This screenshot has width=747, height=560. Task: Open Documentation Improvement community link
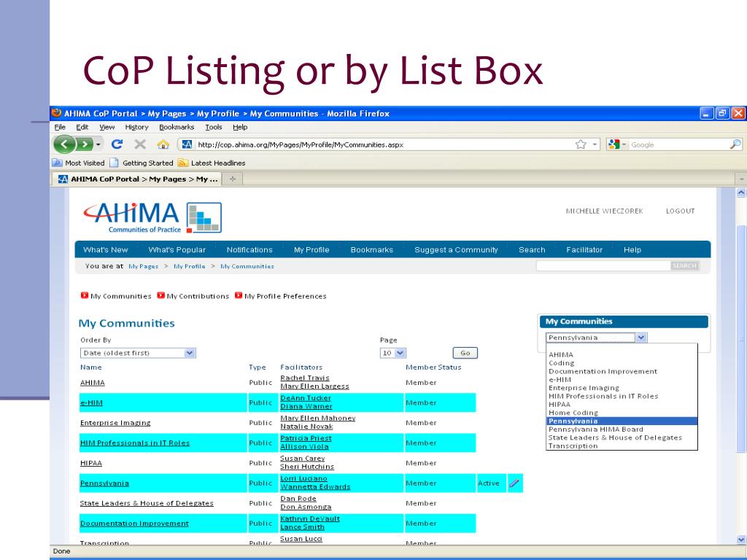click(x=134, y=524)
